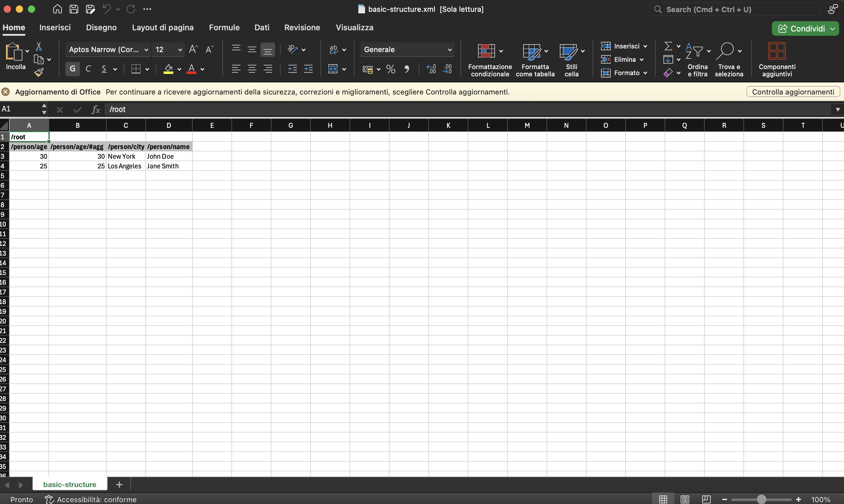This screenshot has width=844, height=504.
Task: Expand the formula bar arrow
Action: [x=838, y=110]
